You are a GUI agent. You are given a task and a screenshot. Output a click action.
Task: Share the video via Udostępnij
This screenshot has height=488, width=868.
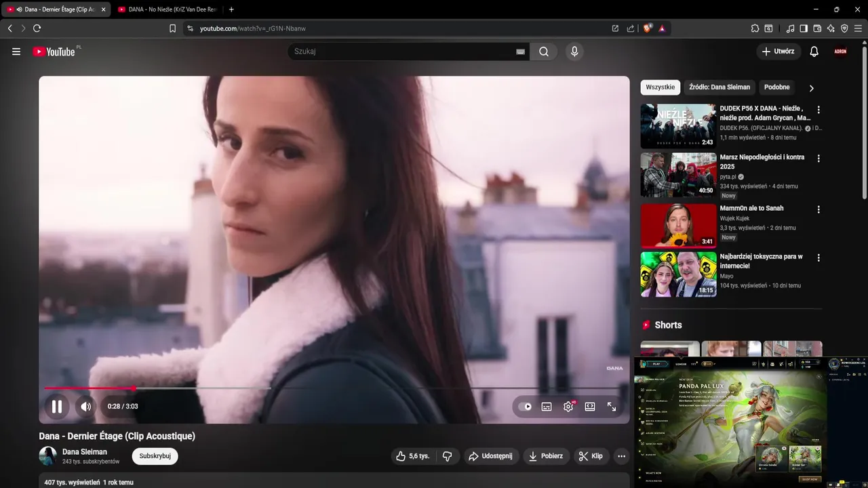(492, 456)
